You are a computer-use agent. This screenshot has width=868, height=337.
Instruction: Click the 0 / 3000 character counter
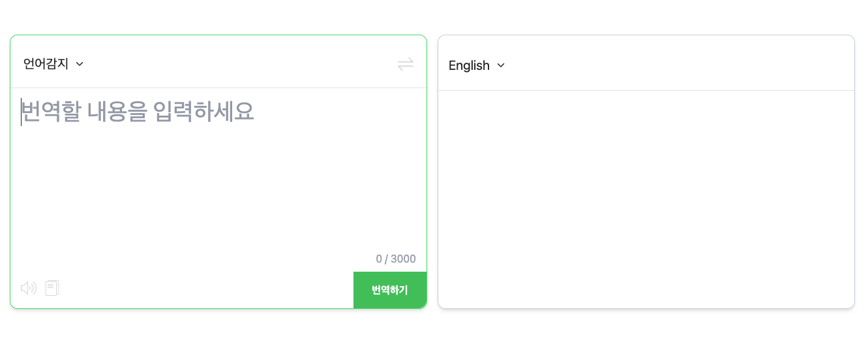pos(396,259)
